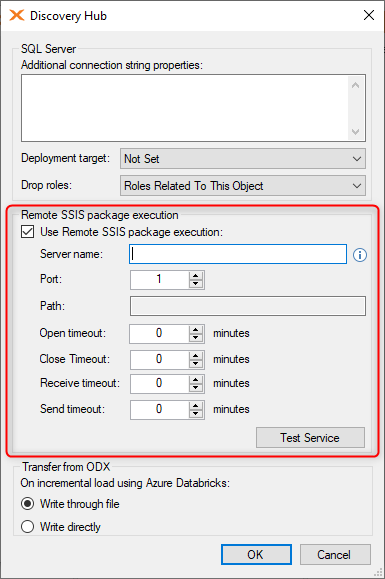Increase the Port value with up arrow
The image size is (385, 579).
point(196,275)
